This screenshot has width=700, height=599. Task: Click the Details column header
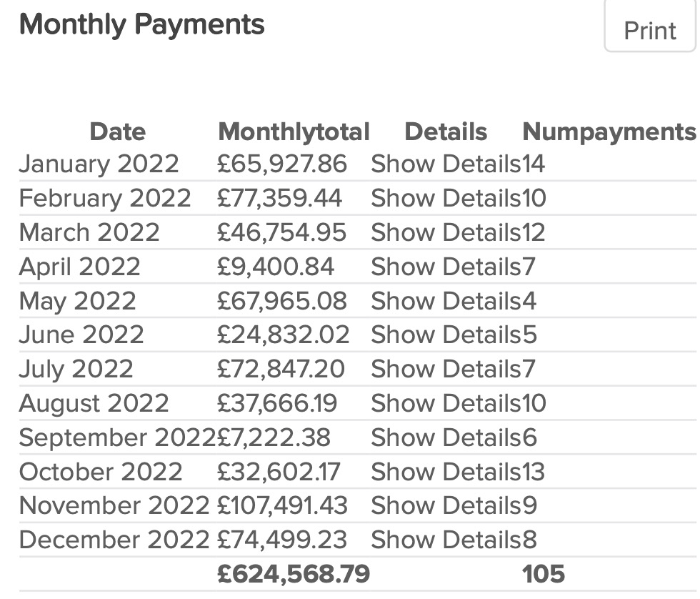(446, 132)
